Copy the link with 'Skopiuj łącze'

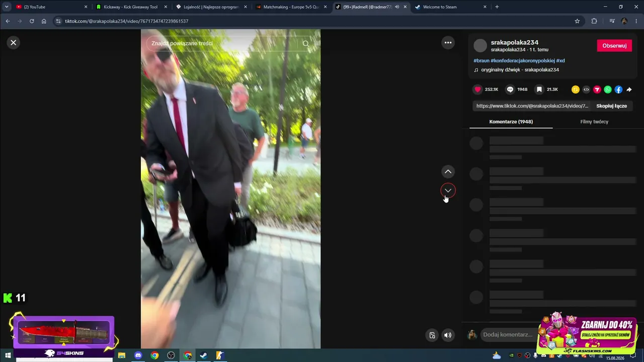tap(611, 106)
